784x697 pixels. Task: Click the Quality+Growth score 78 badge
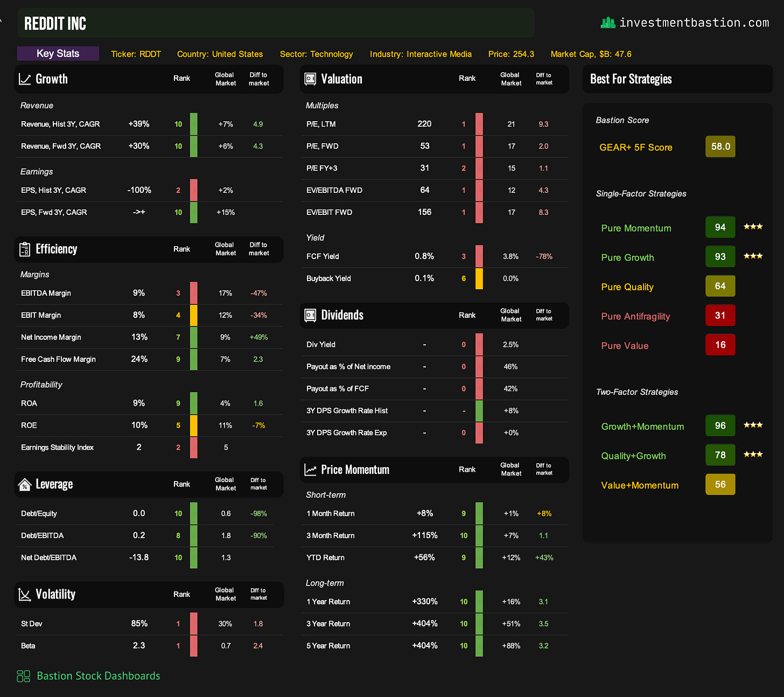[x=720, y=455]
